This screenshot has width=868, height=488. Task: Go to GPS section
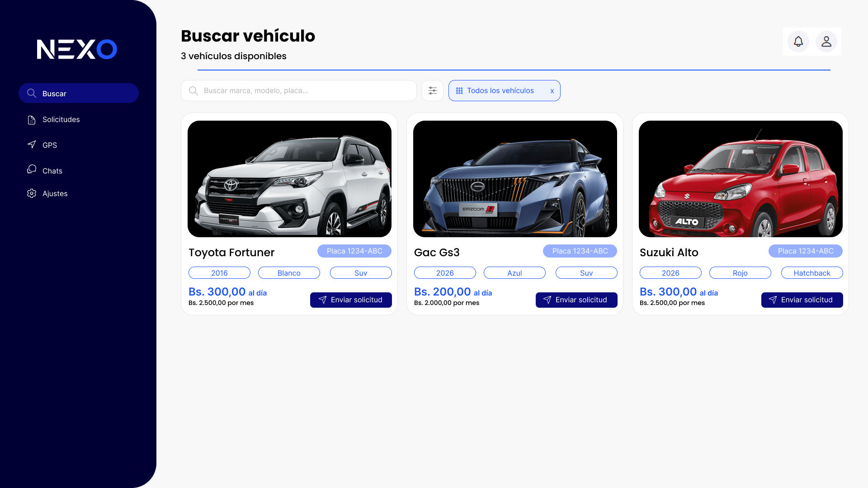click(50, 145)
